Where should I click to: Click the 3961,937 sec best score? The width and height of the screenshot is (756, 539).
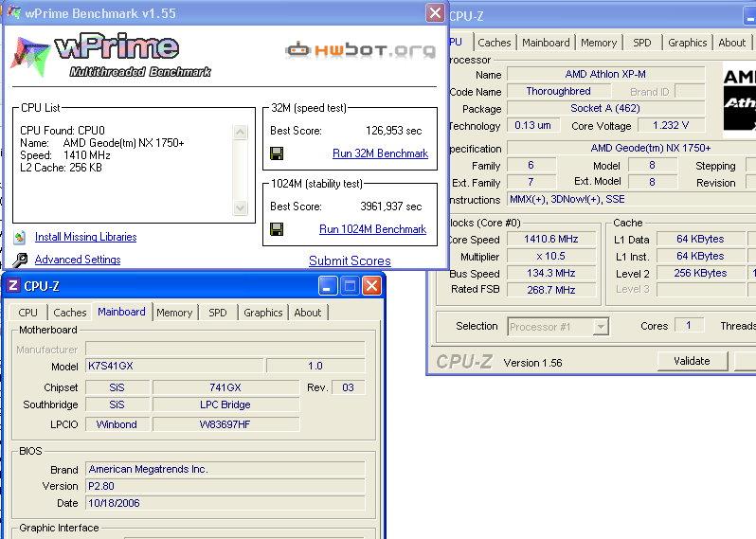pos(391,207)
